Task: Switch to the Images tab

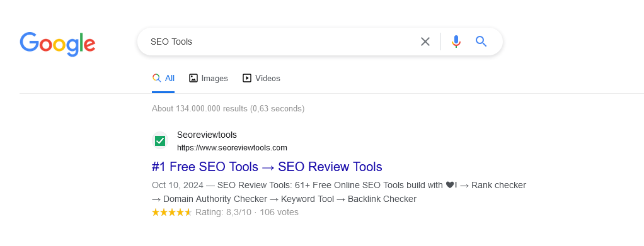Action: pyautogui.click(x=208, y=78)
